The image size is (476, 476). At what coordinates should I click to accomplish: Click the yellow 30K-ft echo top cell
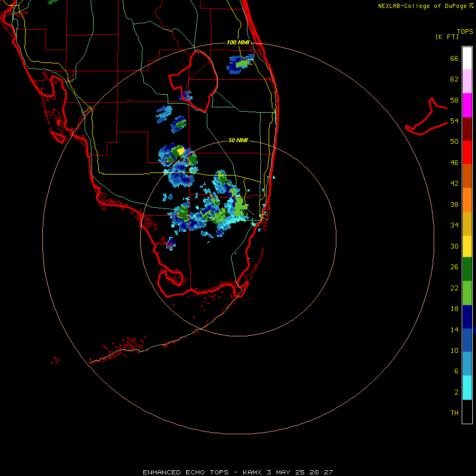pos(181,151)
